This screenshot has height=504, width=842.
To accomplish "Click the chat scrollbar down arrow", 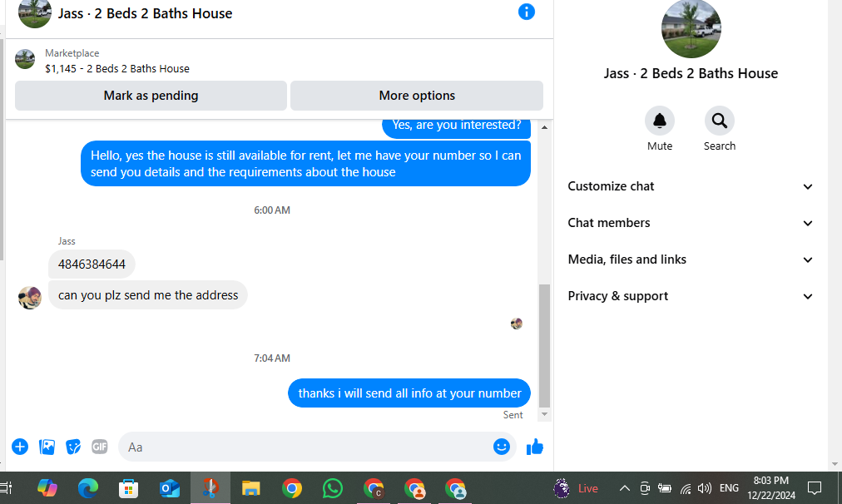I will pyautogui.click(x=544, y=414).
